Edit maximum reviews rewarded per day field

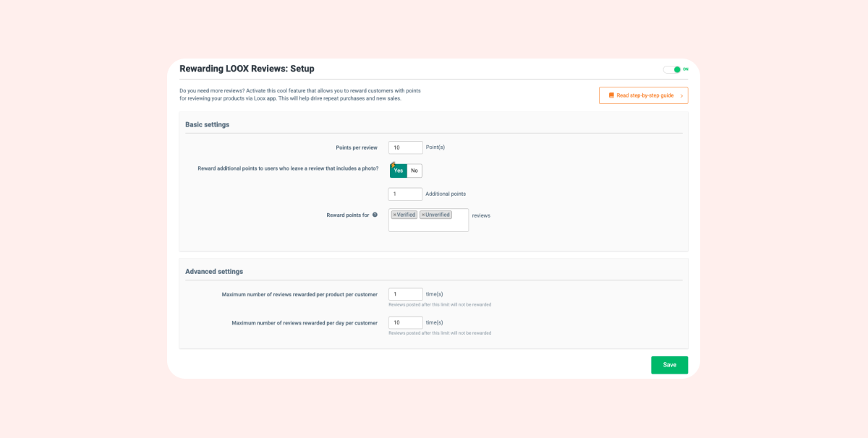tap(405, 322)
